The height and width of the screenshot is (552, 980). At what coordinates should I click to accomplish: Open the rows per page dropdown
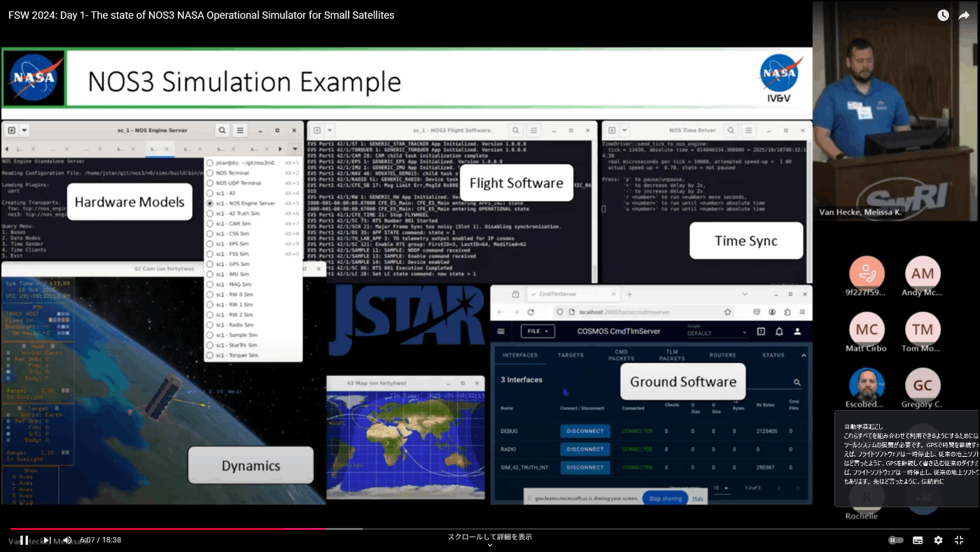coord(721,488)
